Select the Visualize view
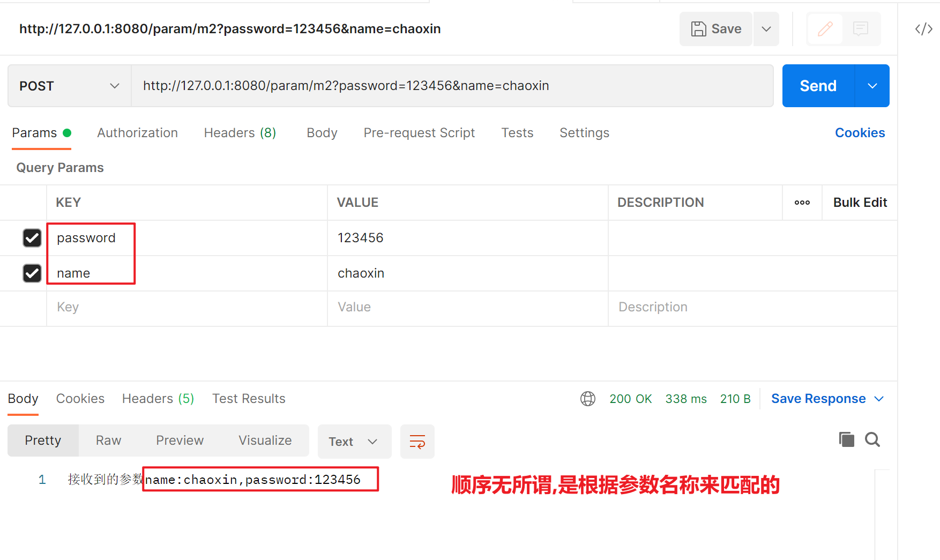This screenshot has width=940, height=560. point(265,440)
